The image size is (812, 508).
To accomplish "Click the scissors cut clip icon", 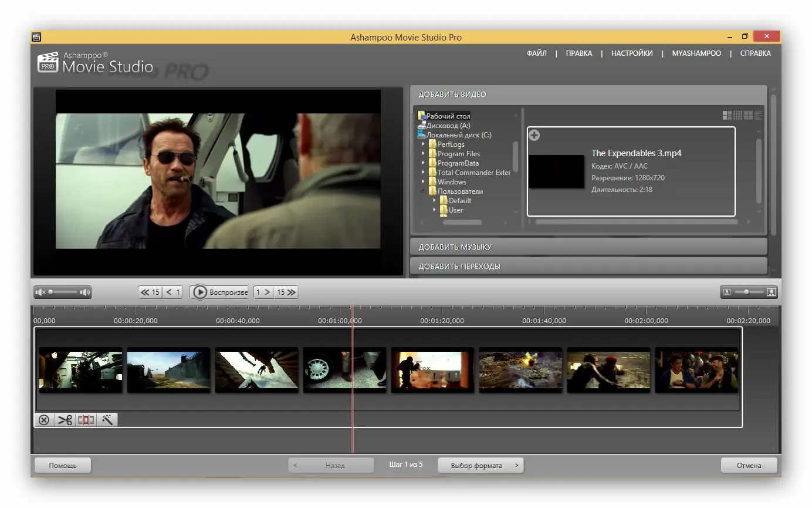I will [65, 420].
